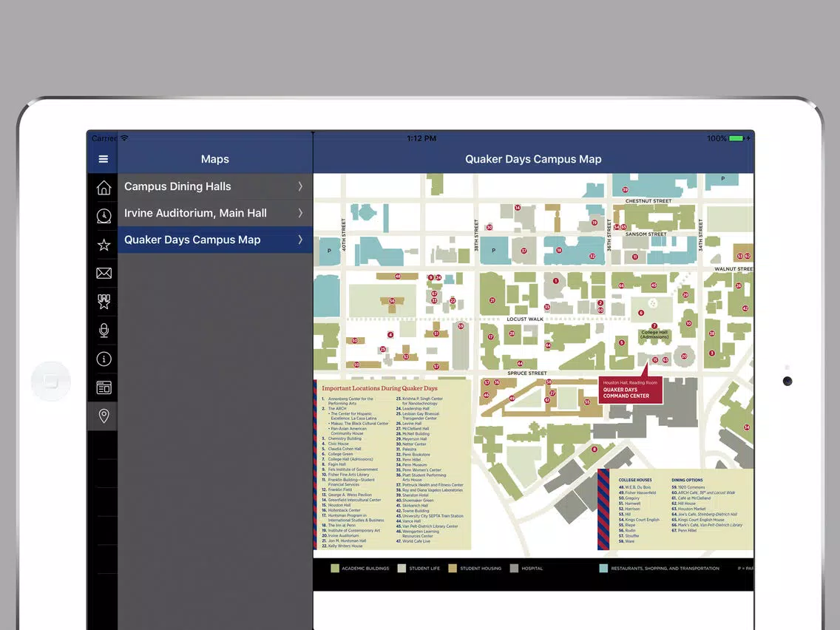Click the Restaurants, Shopping, and Transportation blue swatch
This screenshot has height=630, width=840.
603,569
